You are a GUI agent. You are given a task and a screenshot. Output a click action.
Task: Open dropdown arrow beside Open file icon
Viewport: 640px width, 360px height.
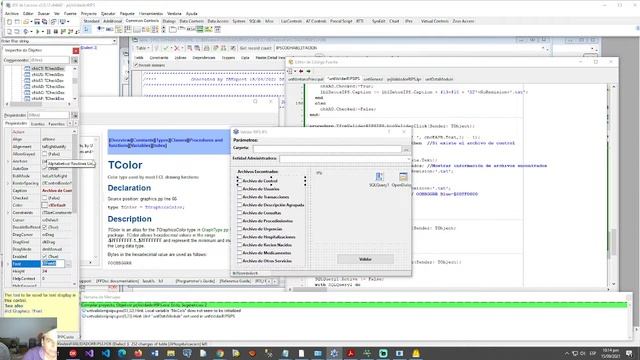tap(31, 22)
